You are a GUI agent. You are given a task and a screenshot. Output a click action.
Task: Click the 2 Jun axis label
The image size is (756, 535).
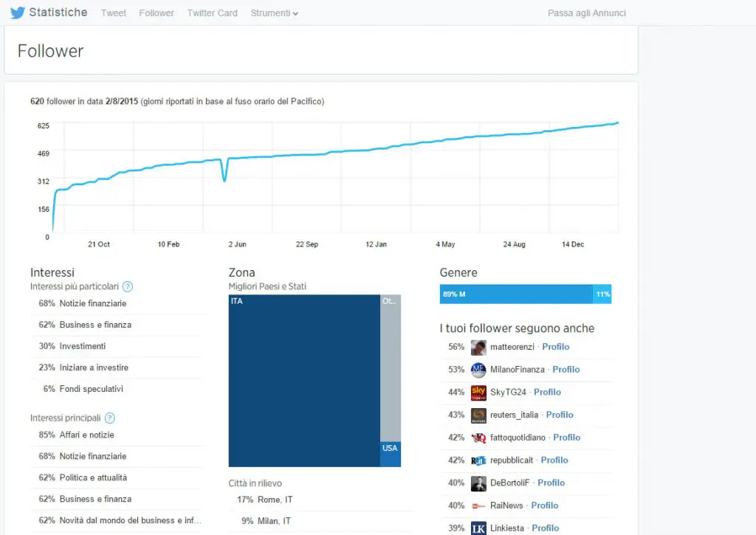[x=237, y=244]
